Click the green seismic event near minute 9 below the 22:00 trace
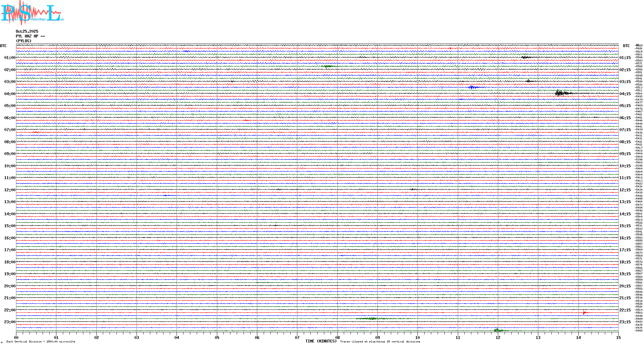This screenshot has height=346, width=644. 372,318
